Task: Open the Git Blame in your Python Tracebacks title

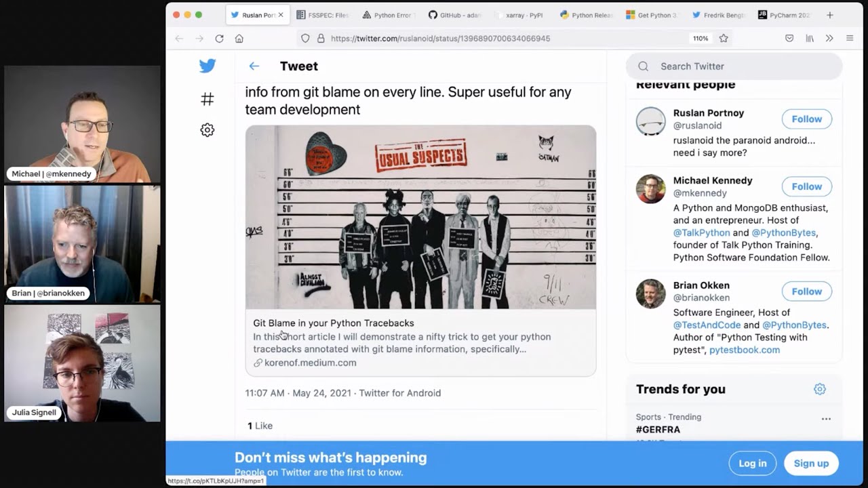Action: (x=334, y=323)
